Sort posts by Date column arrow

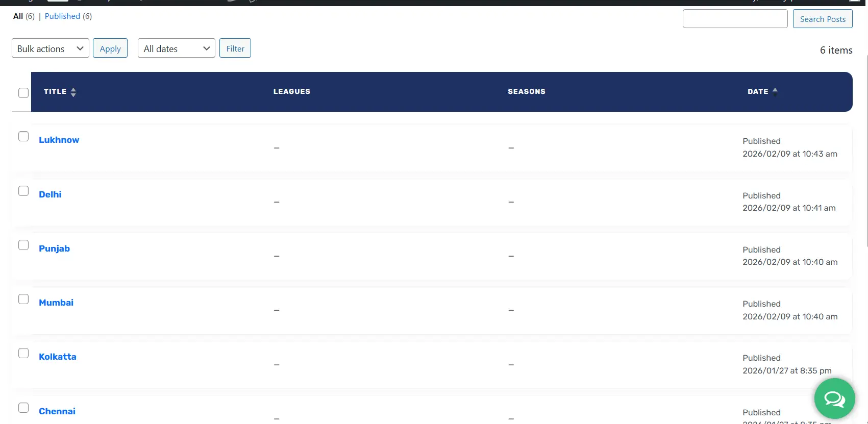[x=775, y=92]
